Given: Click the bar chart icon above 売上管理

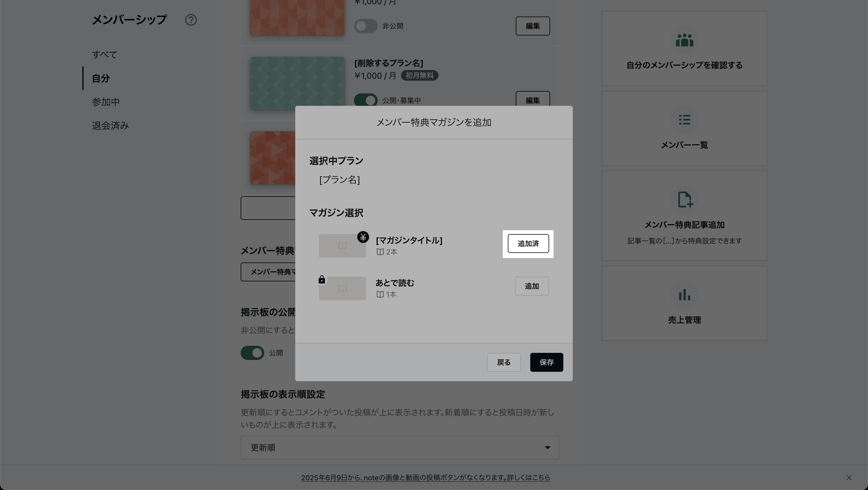Looking at the screenshot, I should coord(684,294).
